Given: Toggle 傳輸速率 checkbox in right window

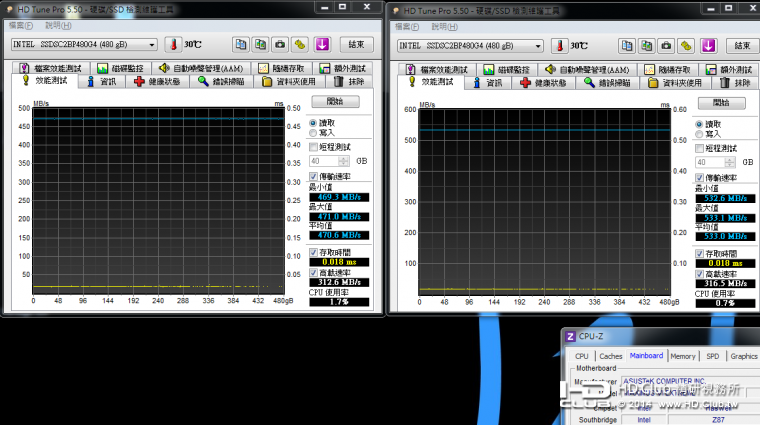Looking at the screenshot, I should pyautogui.click(x=699, y=178).
